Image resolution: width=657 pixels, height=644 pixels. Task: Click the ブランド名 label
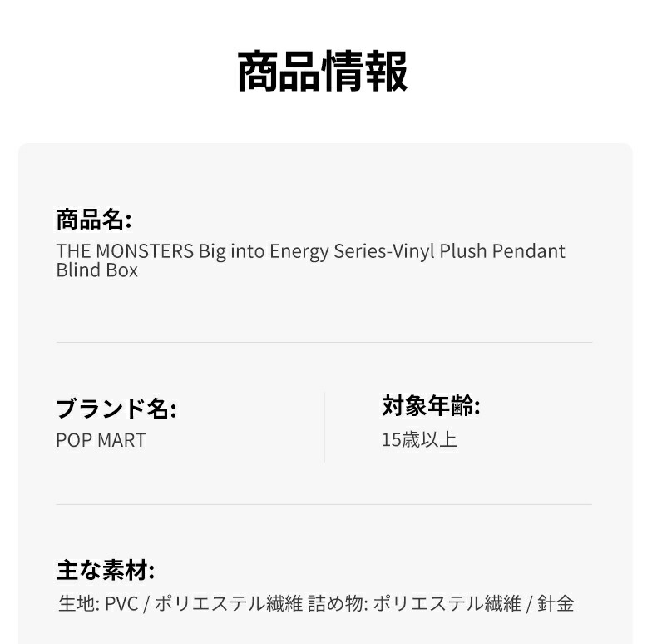[x=116, y=409]
